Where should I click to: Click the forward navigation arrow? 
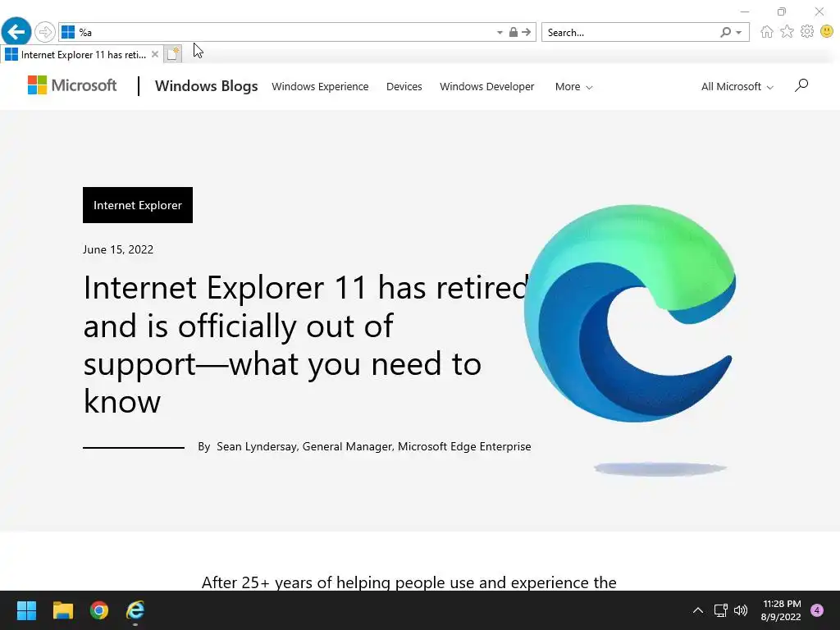pyautogui.click(x=45, y=32)
